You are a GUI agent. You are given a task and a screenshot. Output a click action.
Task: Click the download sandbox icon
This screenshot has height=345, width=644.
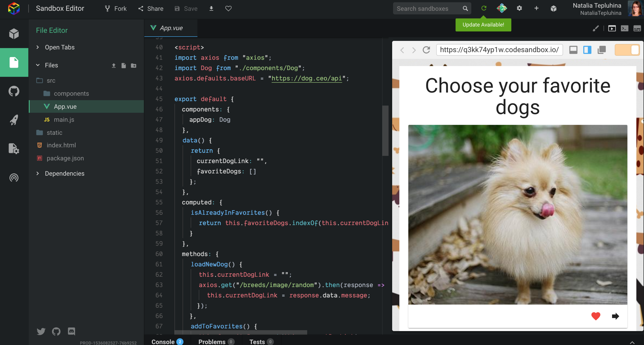[x=211, y=8]
